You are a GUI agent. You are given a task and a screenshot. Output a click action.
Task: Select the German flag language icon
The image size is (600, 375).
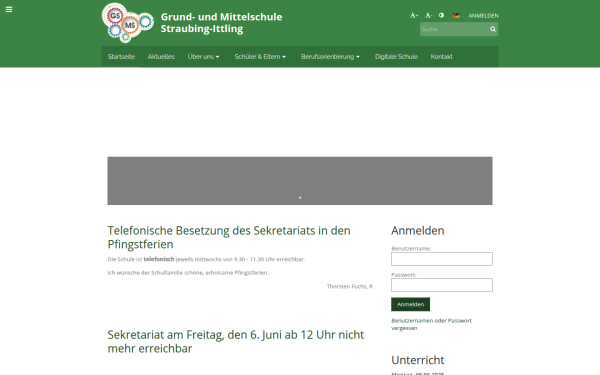pyautogui.click(x=456, y=15)
